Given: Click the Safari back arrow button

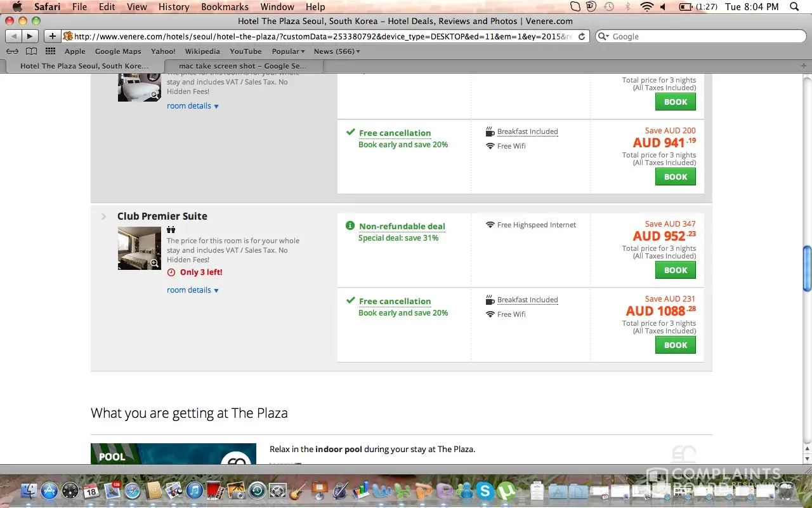Looking at the screenshot, I should click(x=14, y=36).
